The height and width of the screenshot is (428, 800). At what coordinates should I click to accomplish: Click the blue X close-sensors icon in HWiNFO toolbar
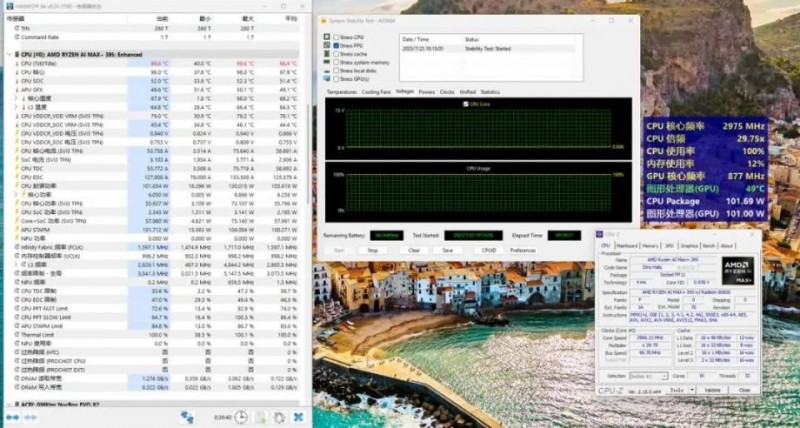point(298,417)
